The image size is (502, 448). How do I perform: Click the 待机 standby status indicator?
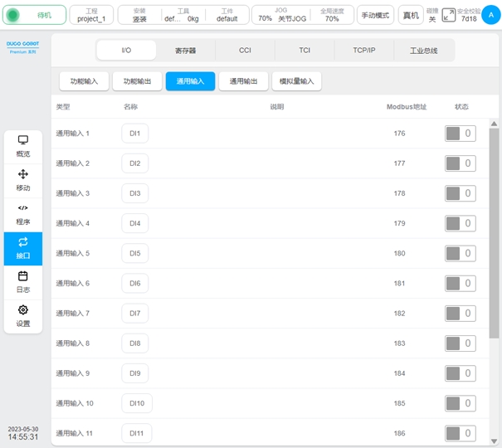point(35,15)
